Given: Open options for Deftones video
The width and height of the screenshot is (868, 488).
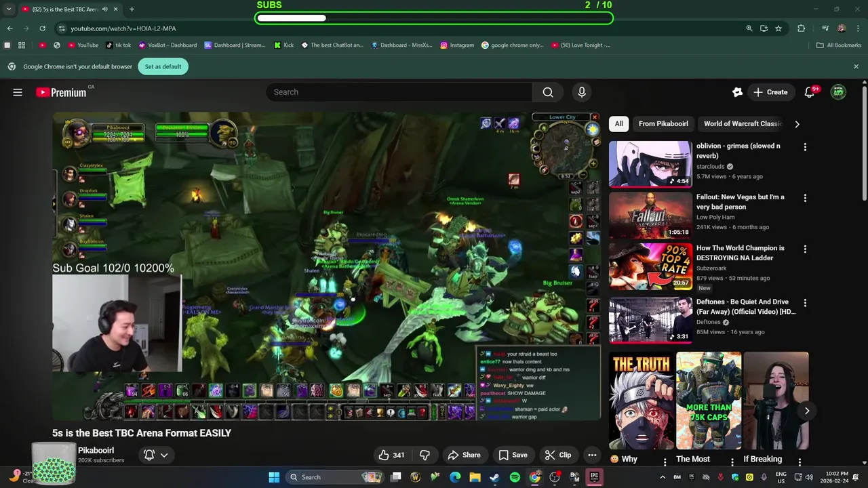Looking at the screenshot, I should [x=805, y=303].
